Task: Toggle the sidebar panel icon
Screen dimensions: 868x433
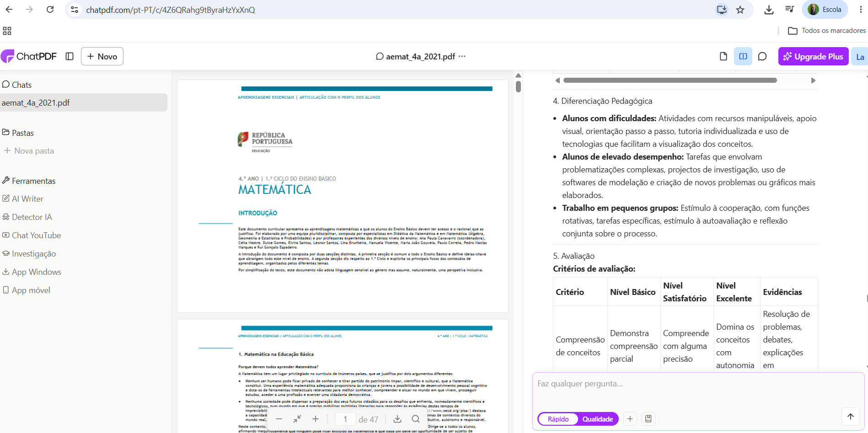Action: pyautogui.click(x=70, y=56)
